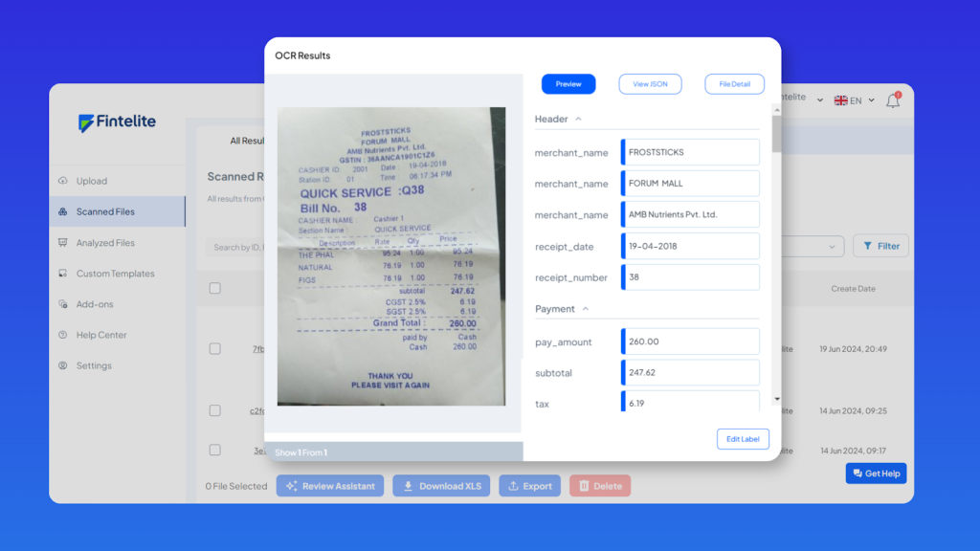Image resolution: width=980 pixels, height=551 pixels.
Task: Switch to the File Detail tab
Action: click(735, 84)
